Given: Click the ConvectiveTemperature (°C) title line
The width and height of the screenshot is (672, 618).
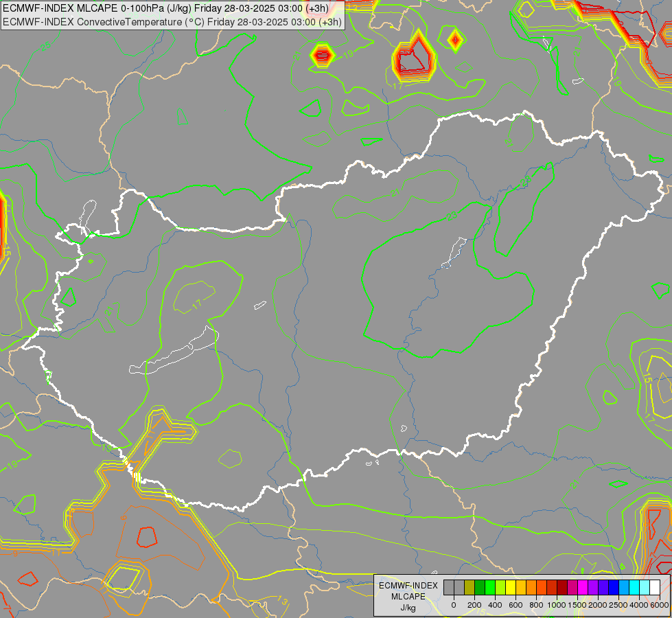Looking at the screenshot, I should [x=172, y=22].
